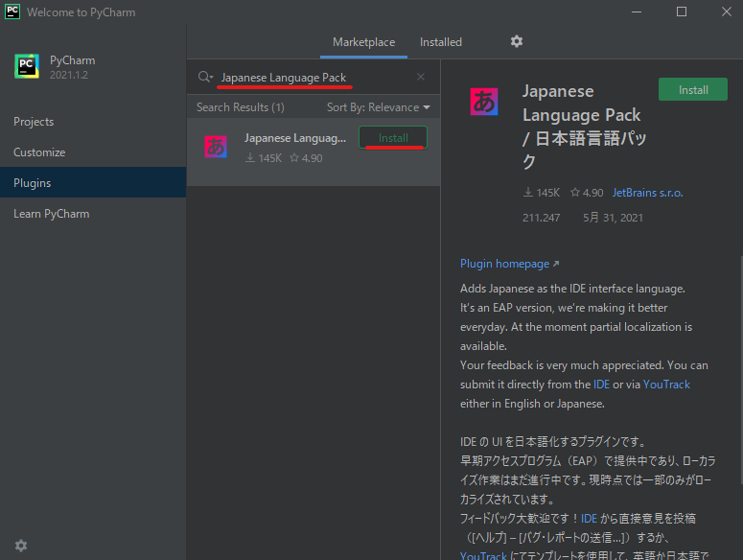
Task: Open the Sort By: Relevance dropdown
Action: [379, 107]
